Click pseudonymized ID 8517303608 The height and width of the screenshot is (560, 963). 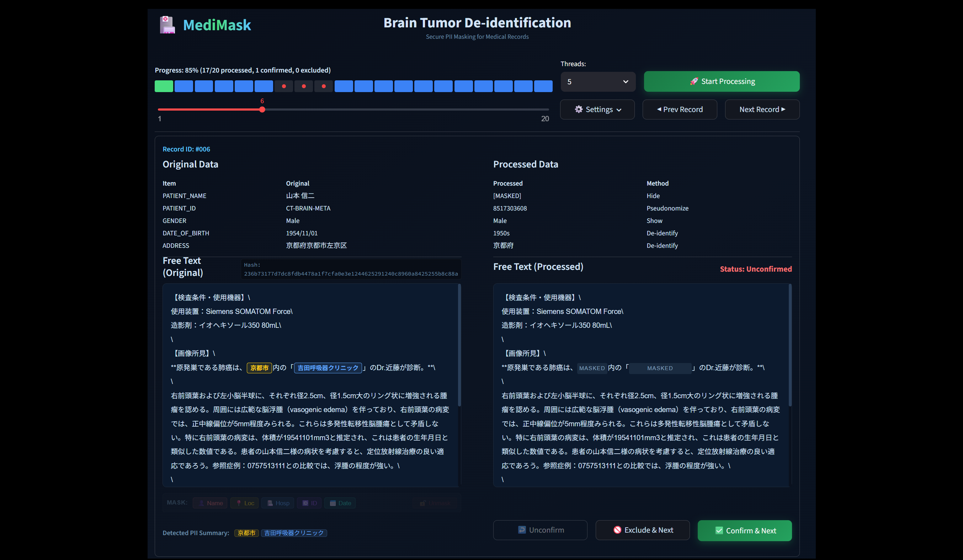pyautogui.click(x=510, y=208)
